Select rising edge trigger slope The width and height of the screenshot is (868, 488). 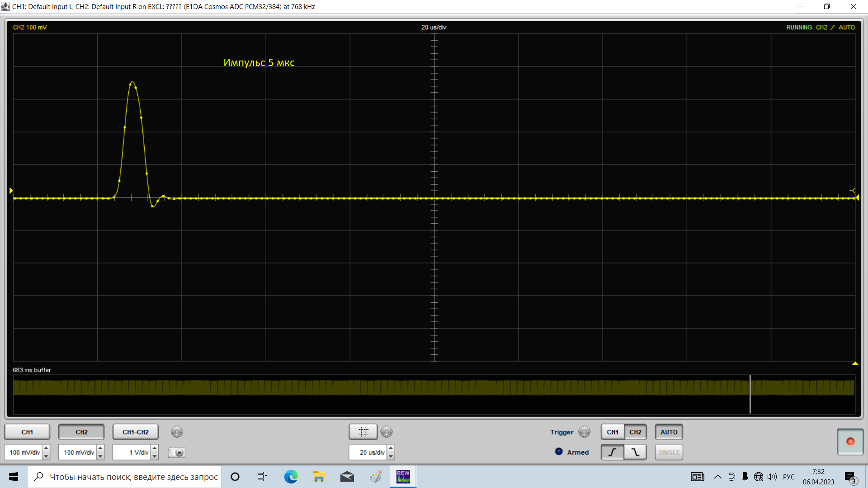(x=613, y=452)
